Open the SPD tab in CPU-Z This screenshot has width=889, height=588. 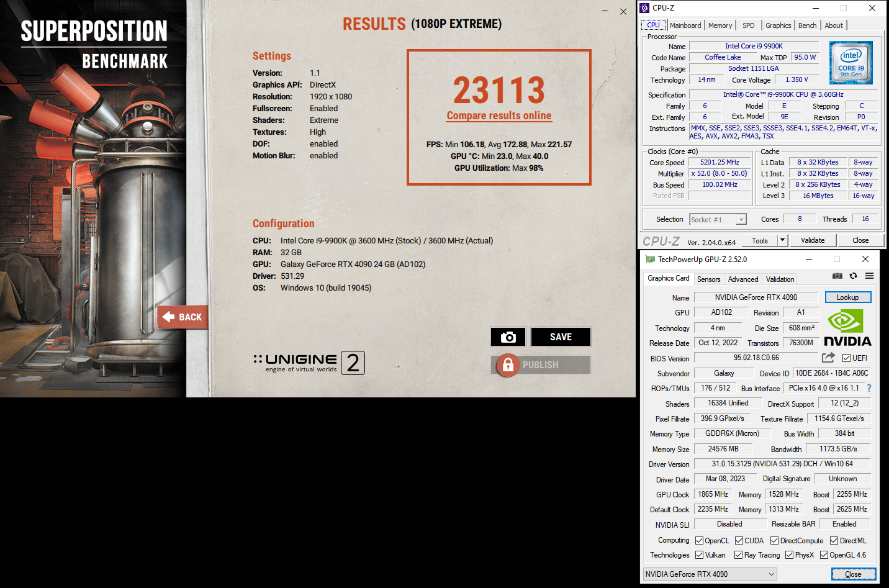(749, 25)
